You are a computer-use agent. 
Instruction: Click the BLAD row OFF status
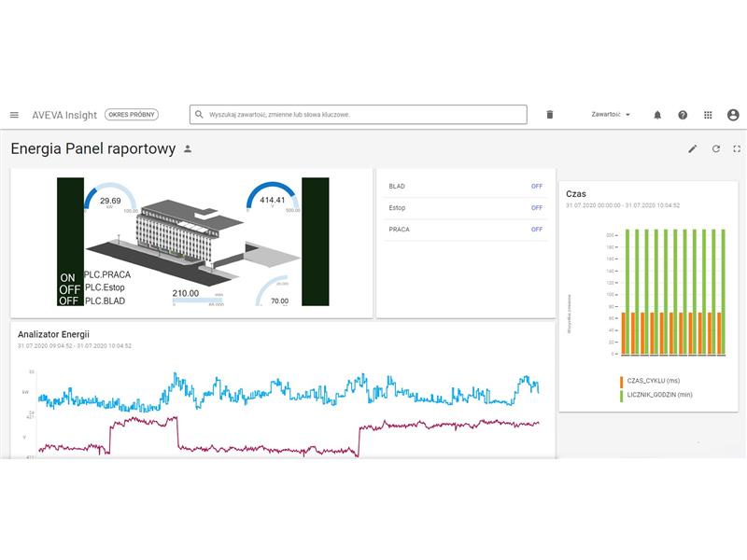(536, 186)
